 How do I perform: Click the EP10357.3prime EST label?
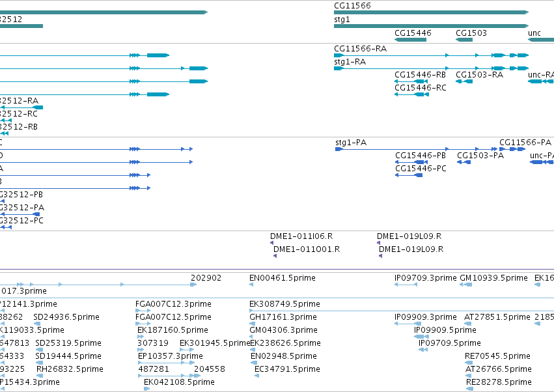[x=171, y=356]
